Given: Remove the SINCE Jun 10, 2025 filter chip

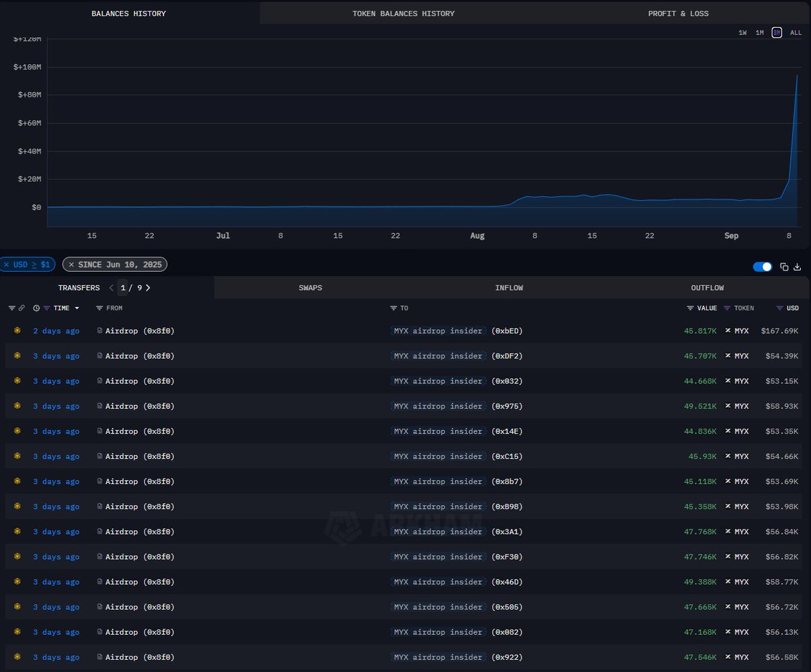Looking at the screenshot, I should coord(72,264).
